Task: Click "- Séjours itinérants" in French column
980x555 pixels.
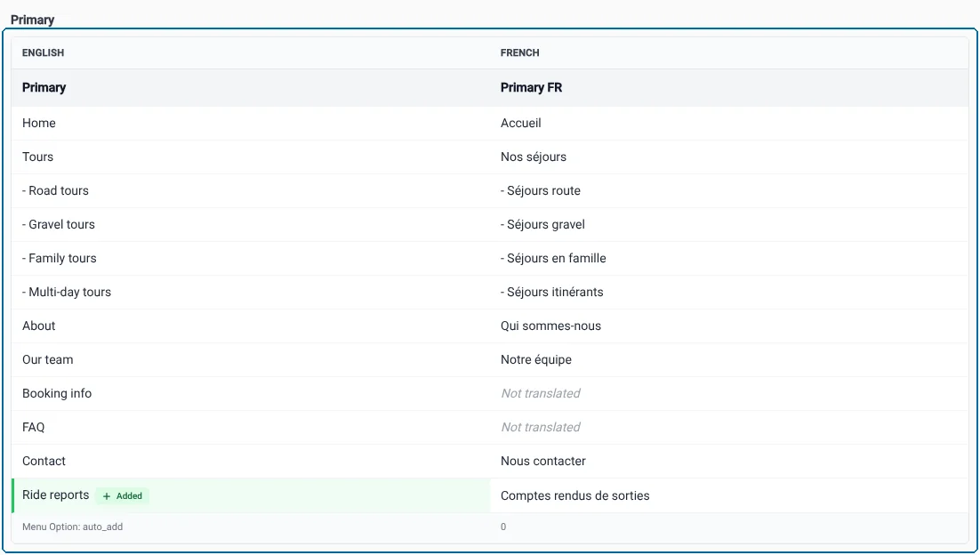Action: pos(552,292)
